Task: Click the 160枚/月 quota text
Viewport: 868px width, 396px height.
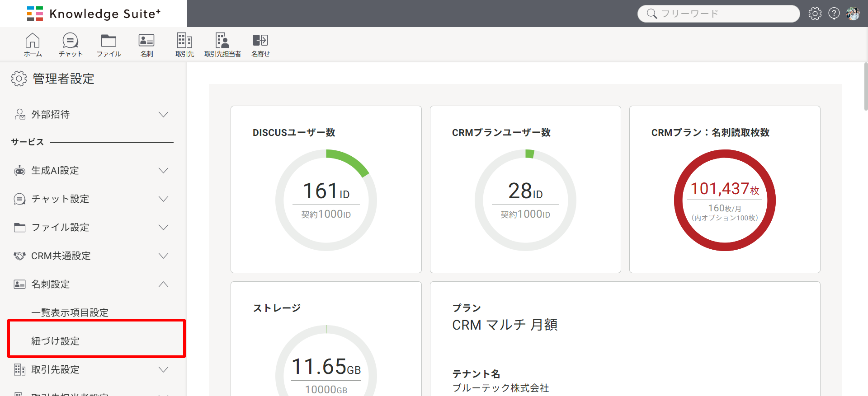Action: click(725, 208)
